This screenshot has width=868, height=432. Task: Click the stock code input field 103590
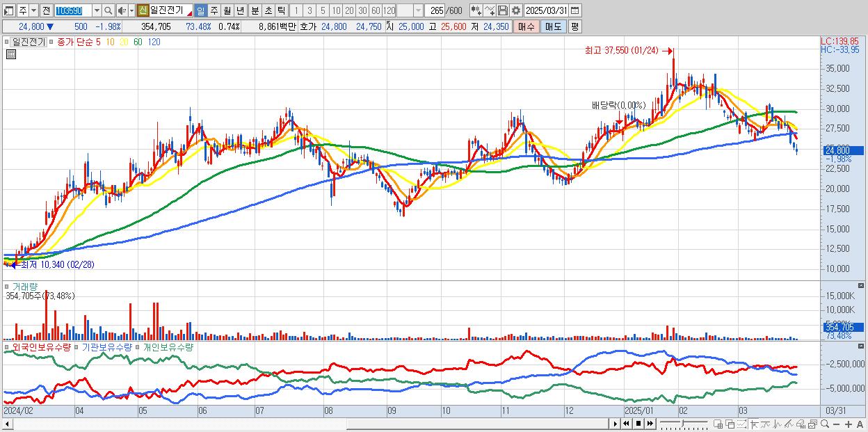coord(73,10)
